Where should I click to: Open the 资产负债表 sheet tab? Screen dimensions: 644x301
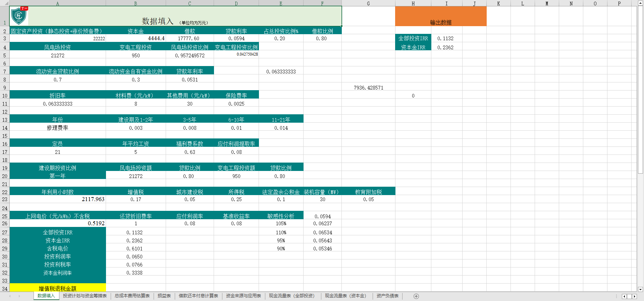click(387, 296)
